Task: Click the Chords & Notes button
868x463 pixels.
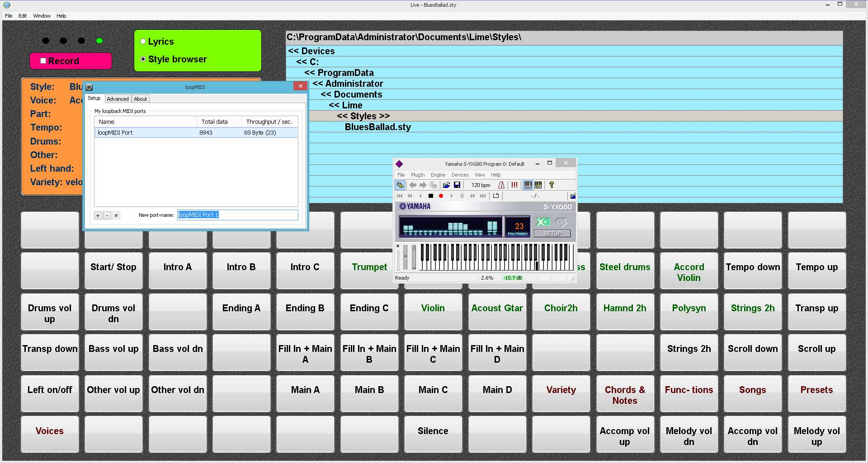Action: [x=625, y=393]
